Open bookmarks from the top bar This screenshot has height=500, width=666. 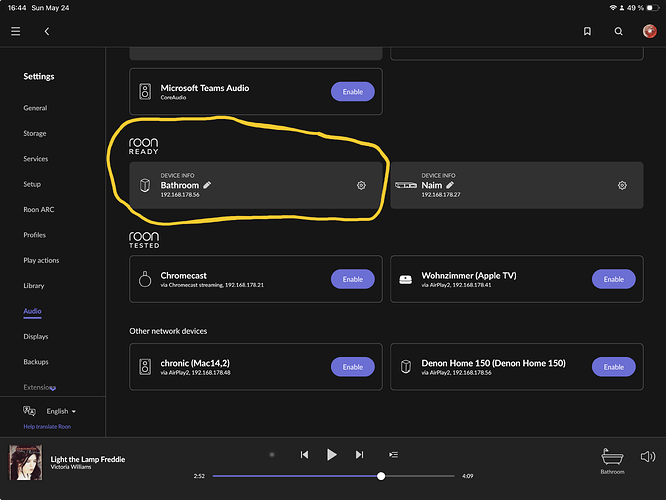(587, 31)
